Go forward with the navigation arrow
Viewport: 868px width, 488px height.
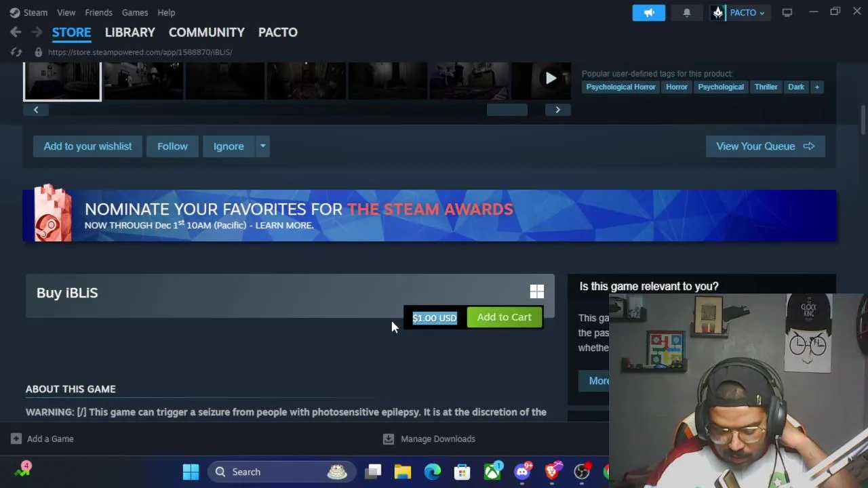(37, 32)
